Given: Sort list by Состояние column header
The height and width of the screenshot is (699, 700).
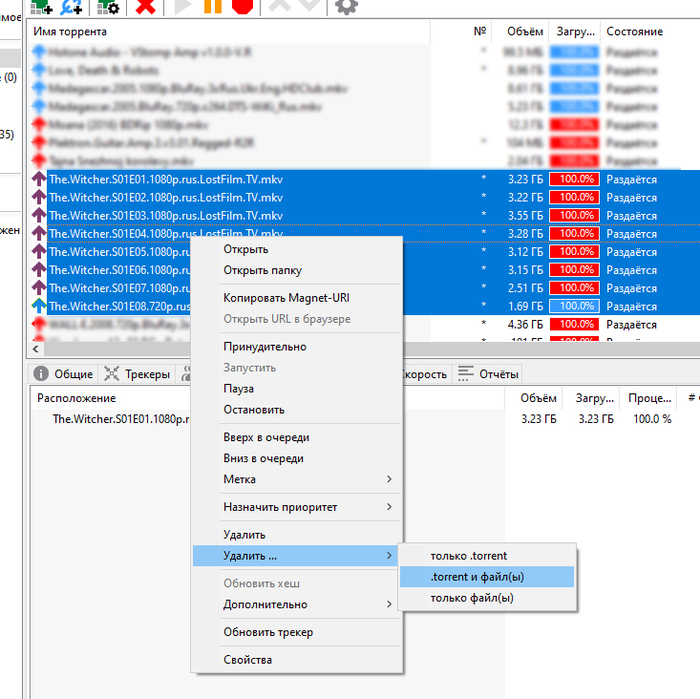Looking at the screenshot, I should [634, 32].
